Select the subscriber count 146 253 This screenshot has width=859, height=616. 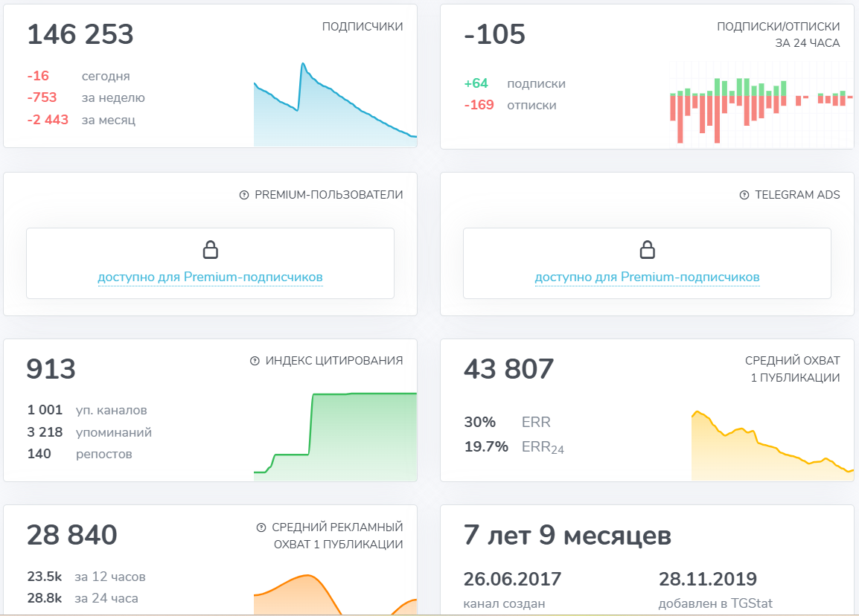coord(80,34)
